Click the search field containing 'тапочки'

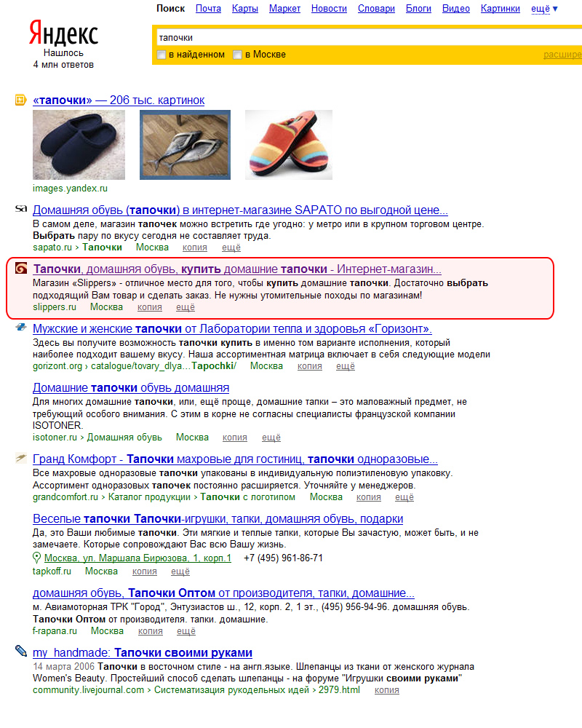click(x=367, y=38)
